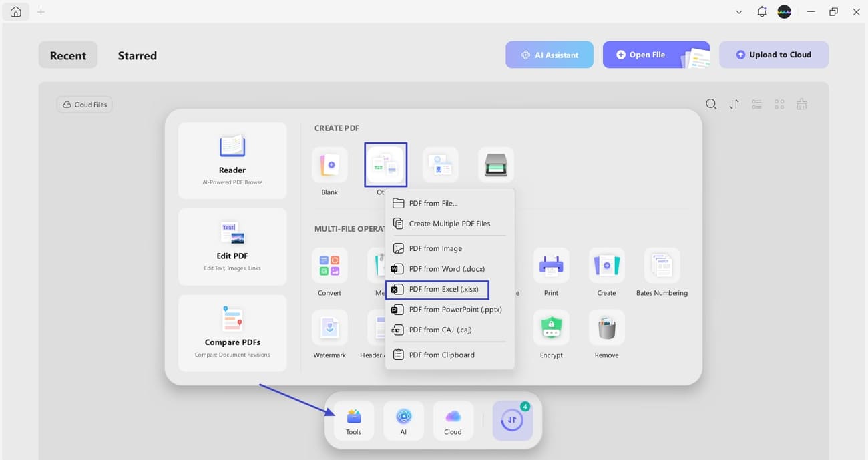Open the Home tab icon
868x460 pixels.
[15, 12]
